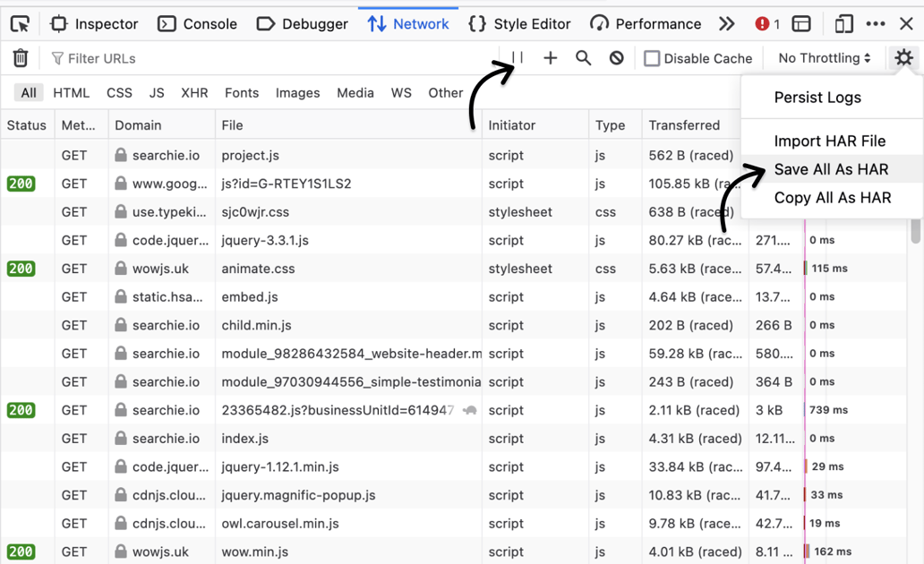Screen dimensions: 924x564
Task: Click 200 status badge on animate.css row
Action: click(21, 269)
